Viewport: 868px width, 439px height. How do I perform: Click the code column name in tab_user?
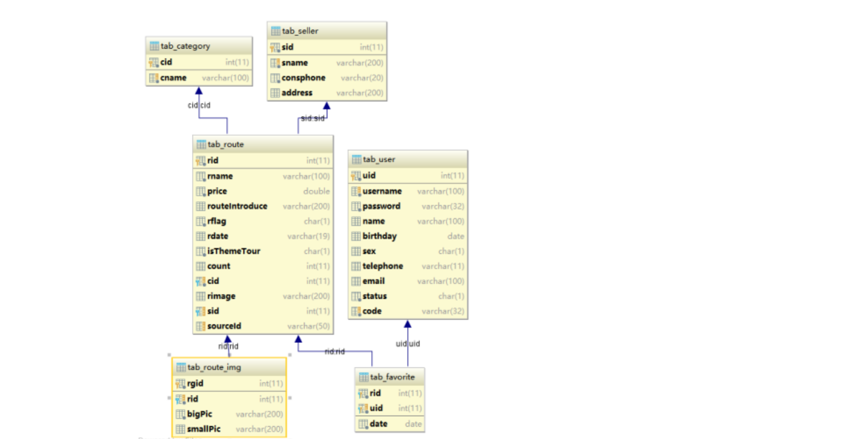372,311
